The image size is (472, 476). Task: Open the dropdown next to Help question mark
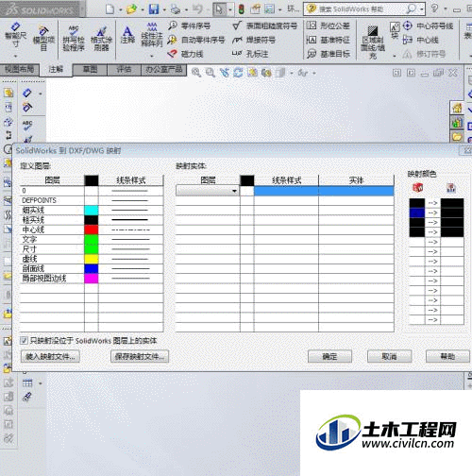coord(446,9)
